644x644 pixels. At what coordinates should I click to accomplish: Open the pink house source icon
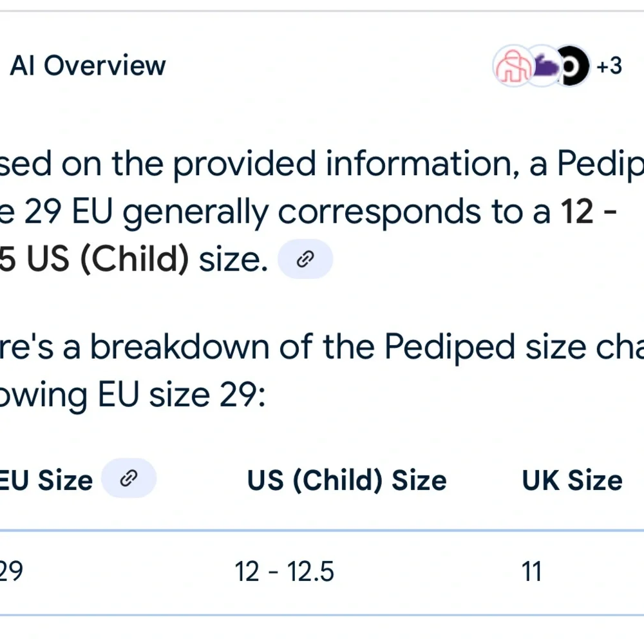[x=512, y=66]
